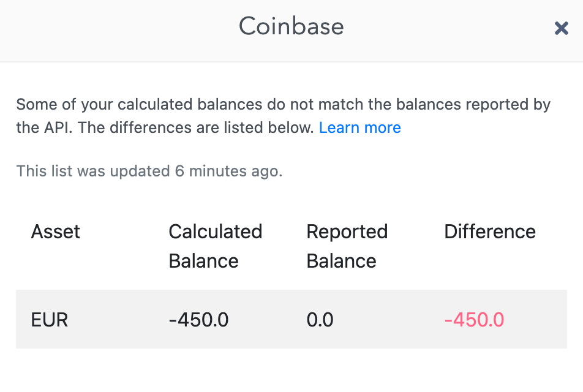Click the Asset column header

pyautogui.click(x=56, y=232)
